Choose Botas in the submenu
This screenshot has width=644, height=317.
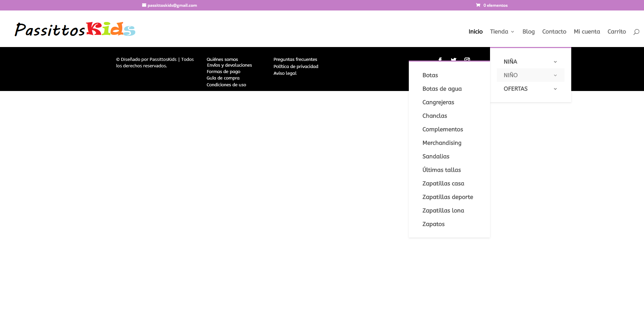tap(430, 75)
